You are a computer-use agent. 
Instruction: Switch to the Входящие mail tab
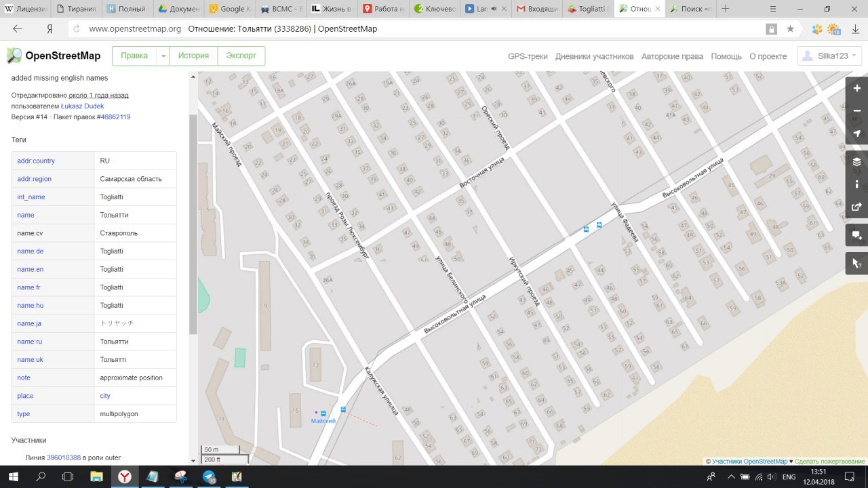[536, 9]
